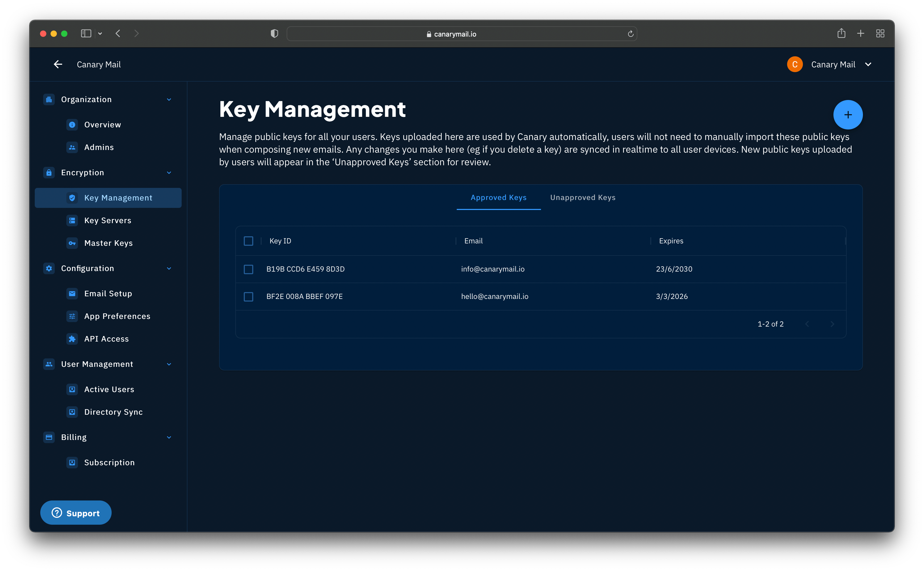
Task: Click the Key Management shield icon
Action: click(72, 198)
